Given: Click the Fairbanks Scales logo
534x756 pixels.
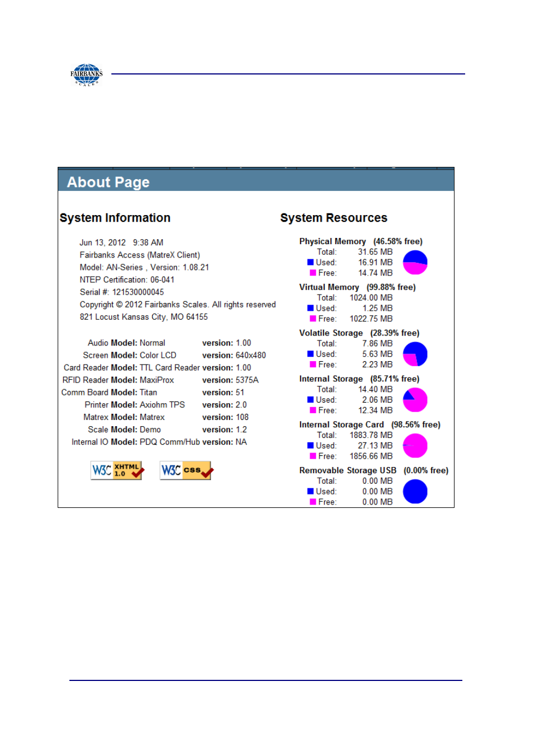Looking at the screenshot, I should [86, 74].
